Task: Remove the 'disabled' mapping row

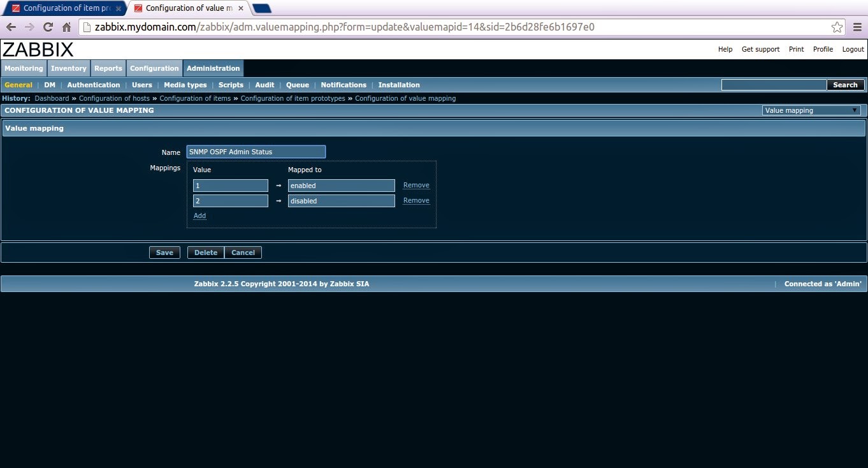Action: pos(416,201)
